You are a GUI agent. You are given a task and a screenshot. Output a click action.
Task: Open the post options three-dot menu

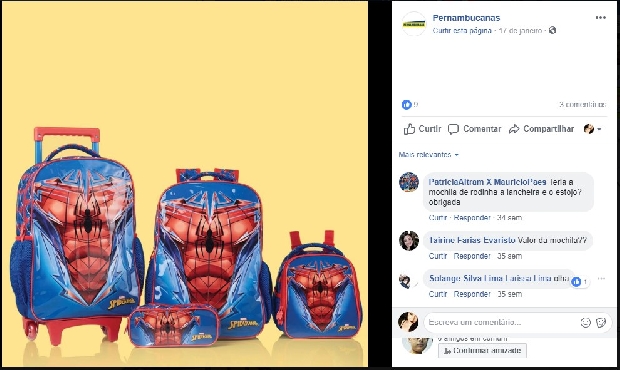[601, 18]
